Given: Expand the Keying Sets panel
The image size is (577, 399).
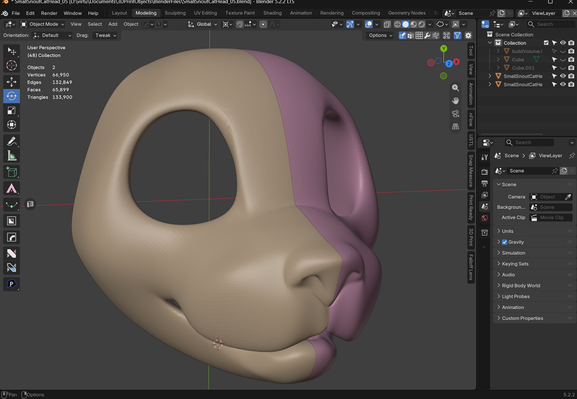Looking at the screenshot, I should pyautogui.click(x=534, y=264).
